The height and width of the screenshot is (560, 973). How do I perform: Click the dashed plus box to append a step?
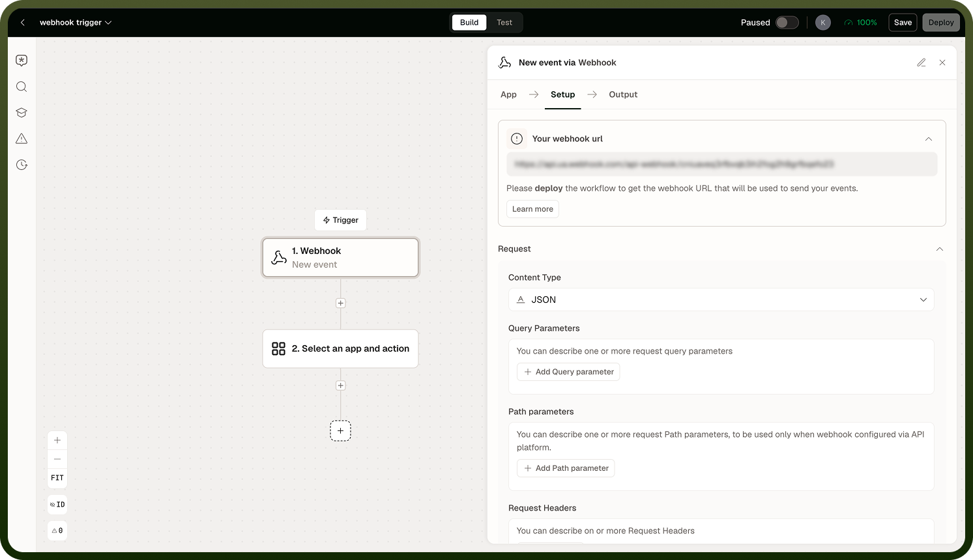(x=340, y=430)
